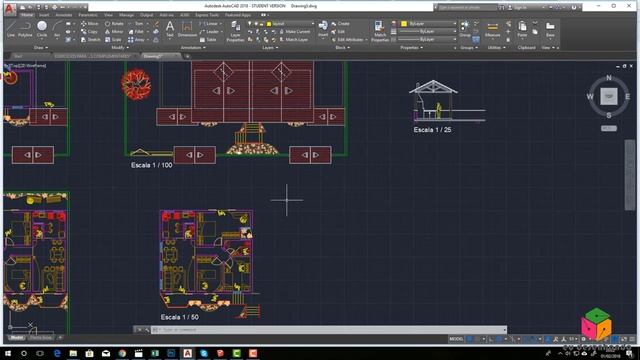Expand the Modify panel
This screenshot has width=640, height=360.
coord(120,48)
